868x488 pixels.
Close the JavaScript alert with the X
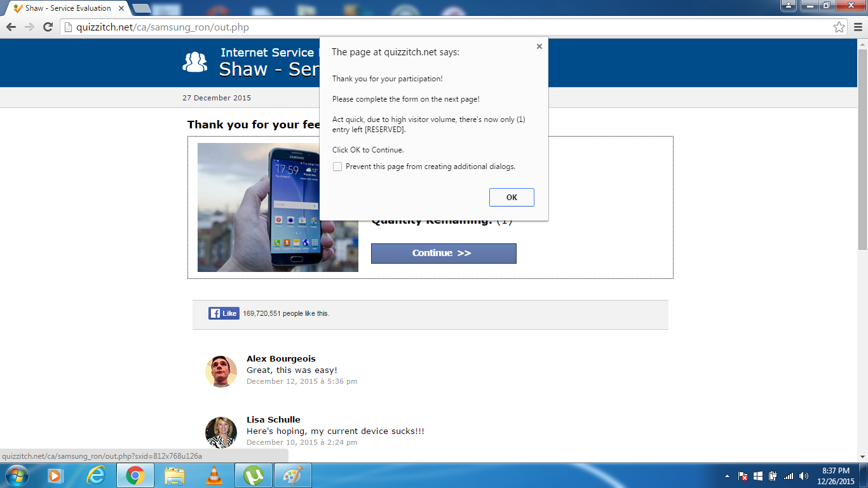[x=539, y=46]
